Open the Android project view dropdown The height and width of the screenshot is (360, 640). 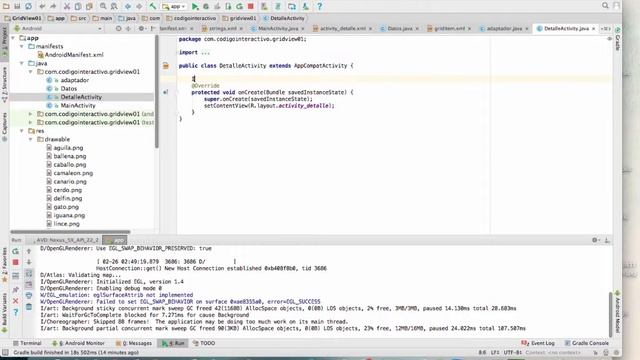[x=58, y=29]
